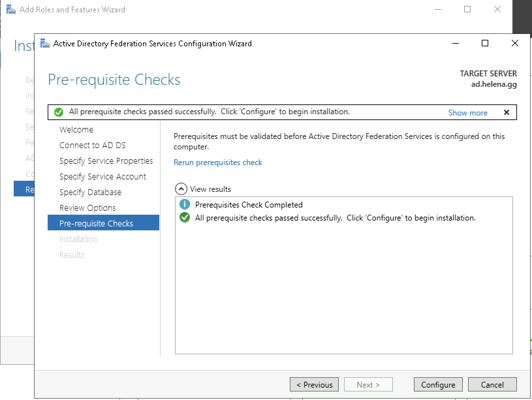Cancel the AD FS configuration wizard
Screen dimensions: 532x400
click(x=492, y=385)
